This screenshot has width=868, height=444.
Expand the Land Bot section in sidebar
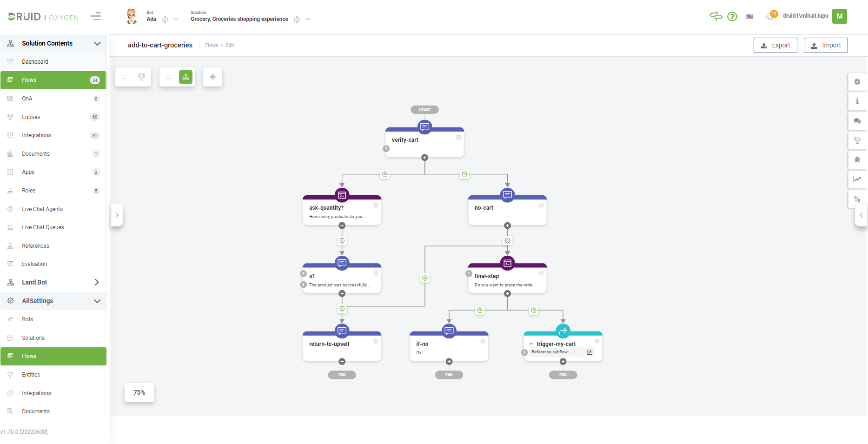(97, 282)
